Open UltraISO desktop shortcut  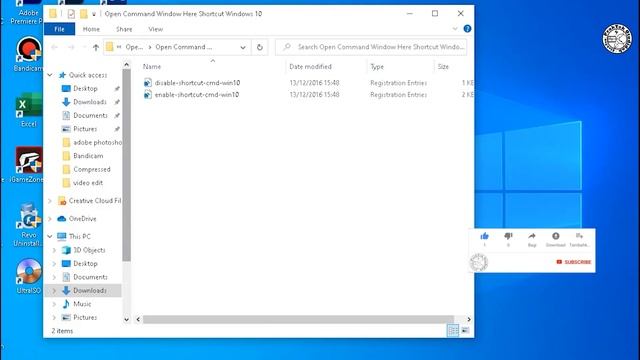[29, 276]
